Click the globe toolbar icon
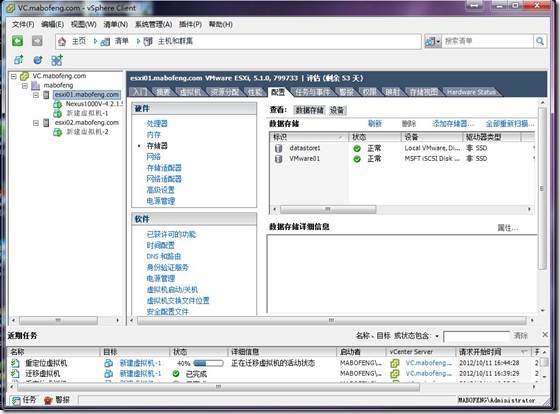The height and width of the screenshot is (414, 560). coord(38,60)
